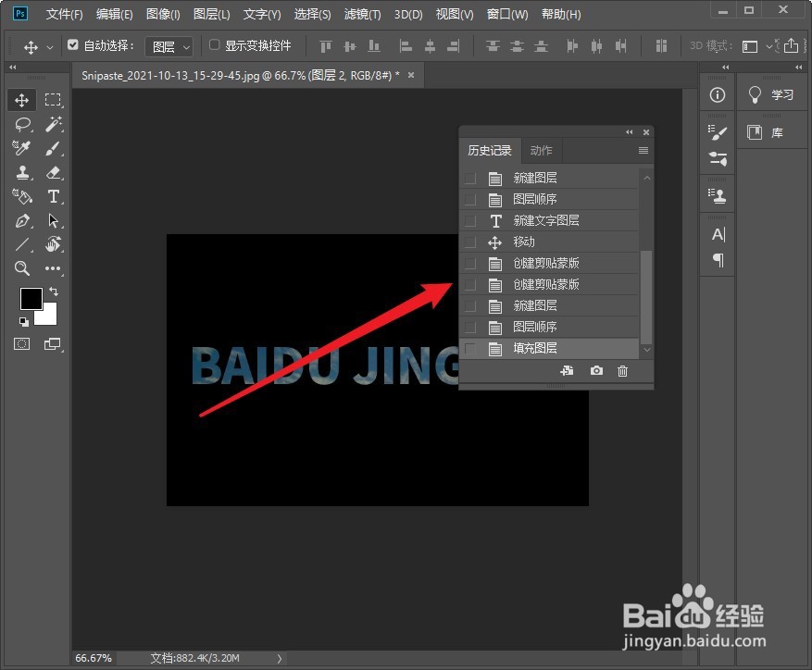The height and width of the screenshot is (670, 812).
Task: Swap foreground and background colors
Action: click(x=54, y=291)
